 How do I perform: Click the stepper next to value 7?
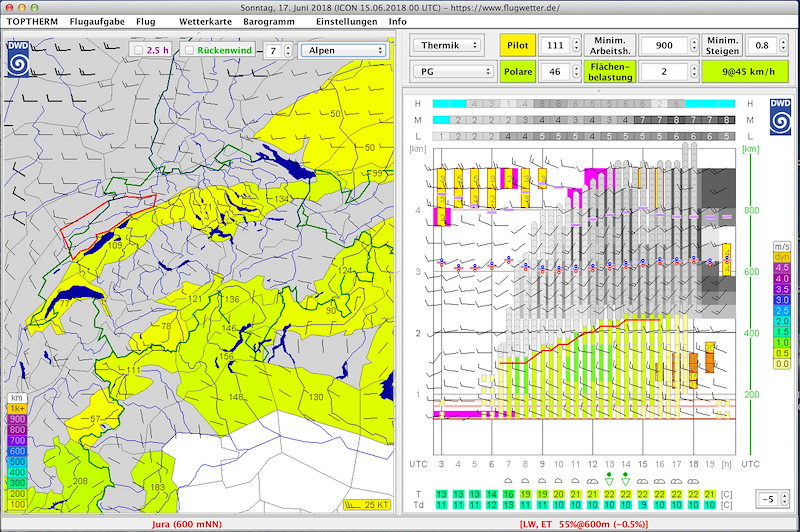(288, 50)
